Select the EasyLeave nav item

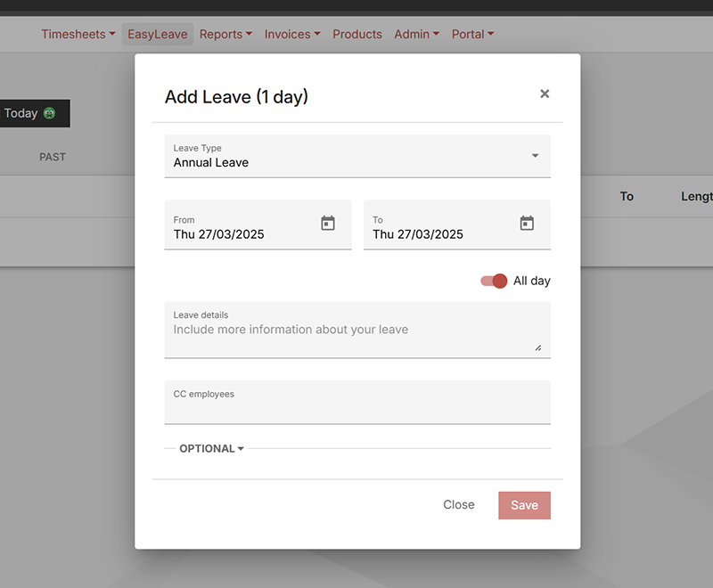pos(158,34)
